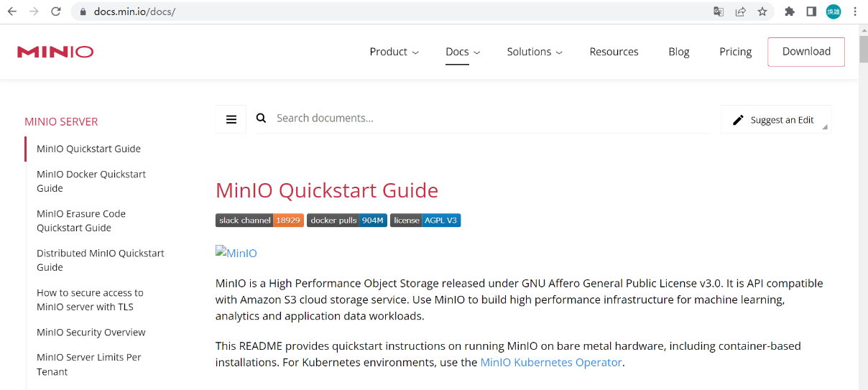Open the browser Extensions puzzle icon
This screenshot has width=868, height=390.
[x=790, y=11]
